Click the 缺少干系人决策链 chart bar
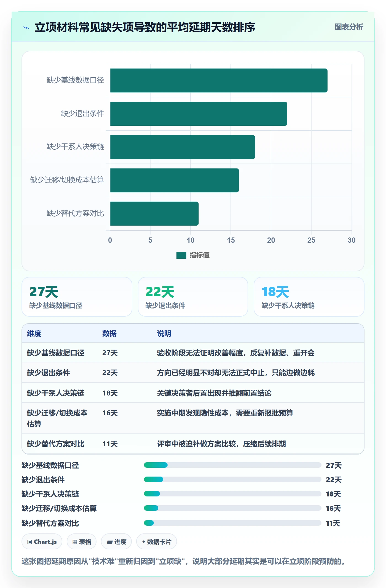The height and width of the screenshot is (588, 386). pos(183,147)
